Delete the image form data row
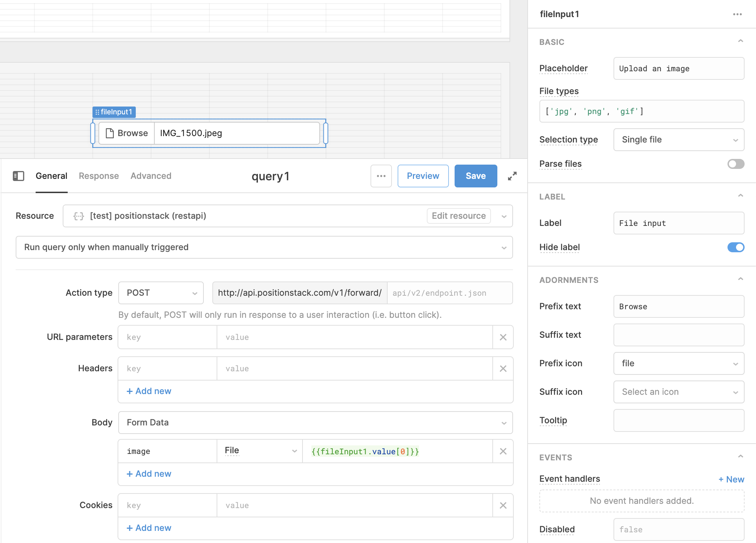This screenshot has height=543, width=756. click(503, 451)
